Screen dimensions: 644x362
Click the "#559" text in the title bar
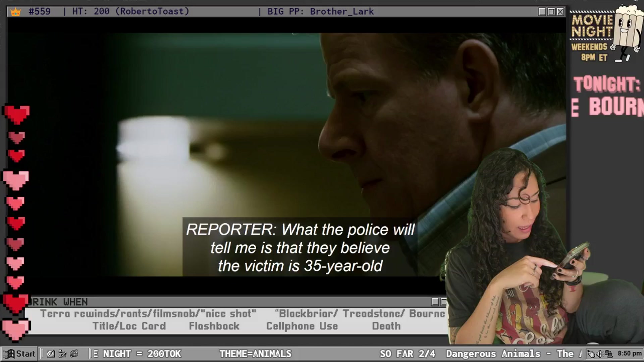(x=40, y=11)
